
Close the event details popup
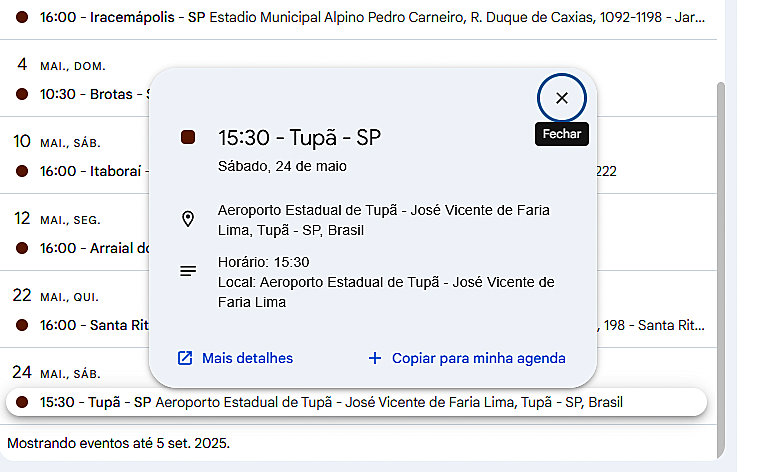[x=561, y=98]
